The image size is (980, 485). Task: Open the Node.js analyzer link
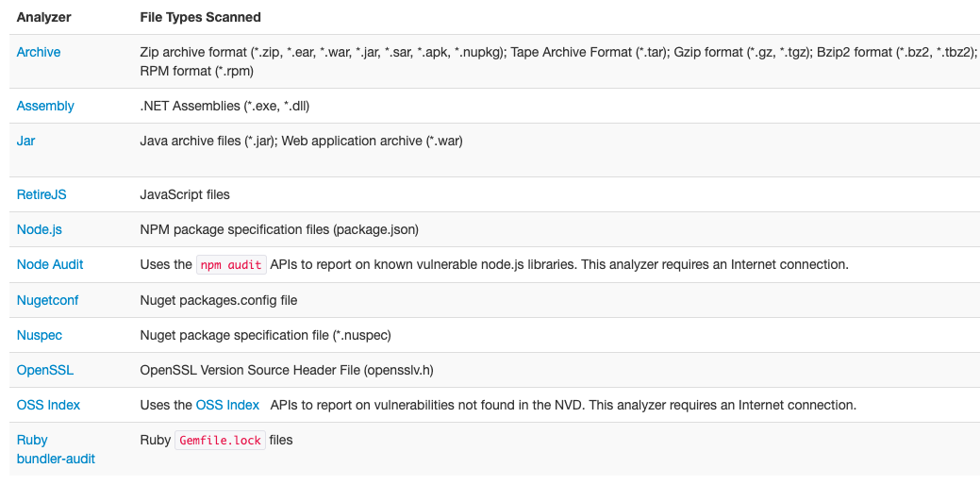pos(40,229)
